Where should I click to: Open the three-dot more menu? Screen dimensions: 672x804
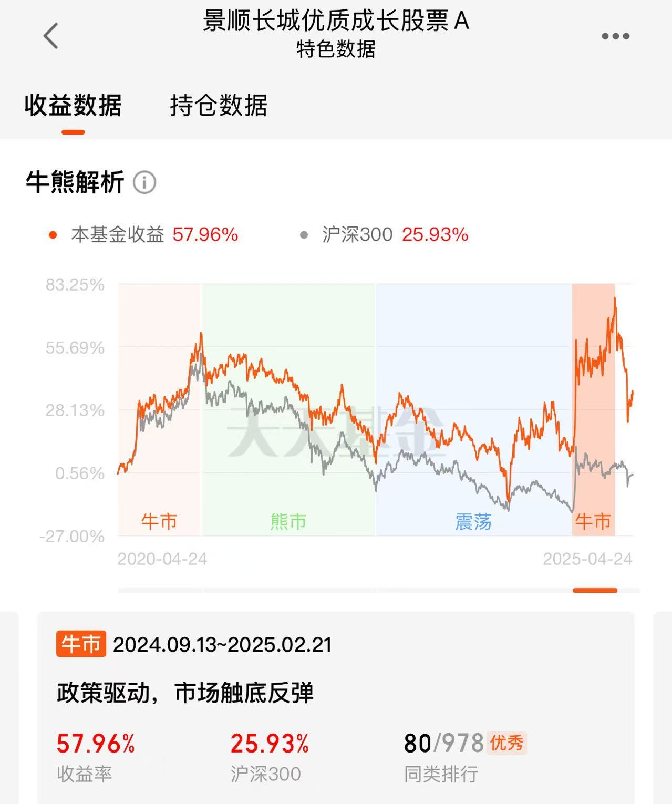coord(615,36)
